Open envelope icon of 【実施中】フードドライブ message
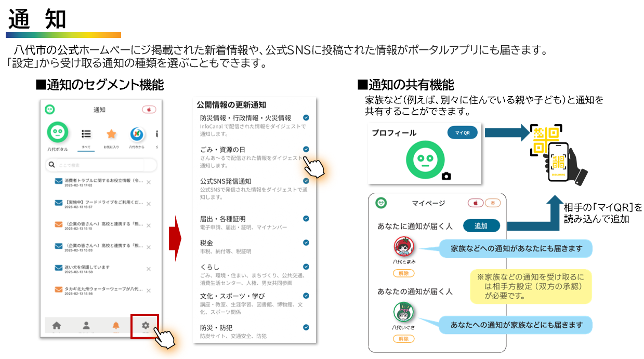The height and width of the screenshot is (359, 644). click(x=59, y=203)
